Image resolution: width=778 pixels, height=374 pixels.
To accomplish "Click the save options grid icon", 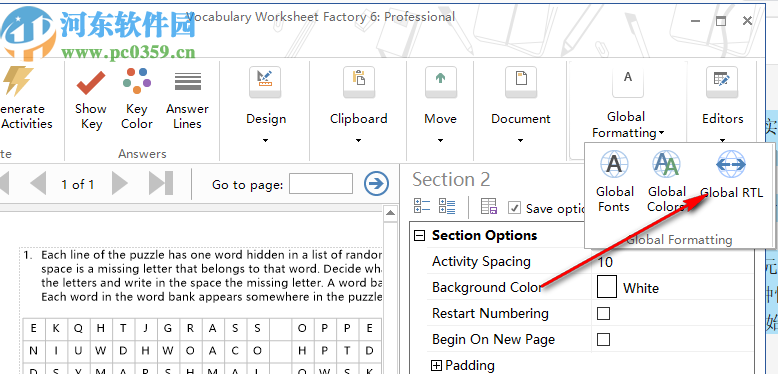I will [x=489, y=207].
